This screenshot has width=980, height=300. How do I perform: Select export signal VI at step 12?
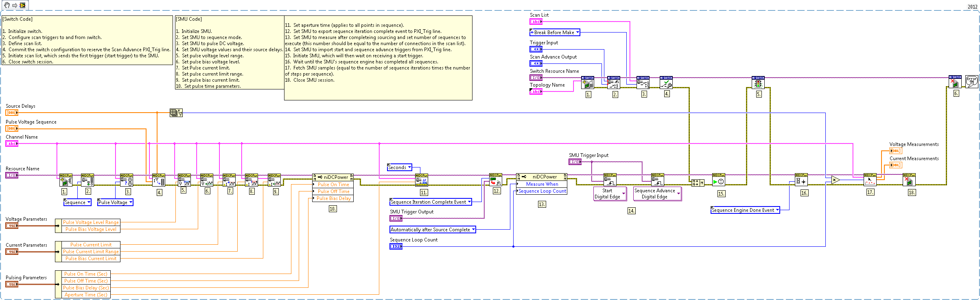click(496, 180)
